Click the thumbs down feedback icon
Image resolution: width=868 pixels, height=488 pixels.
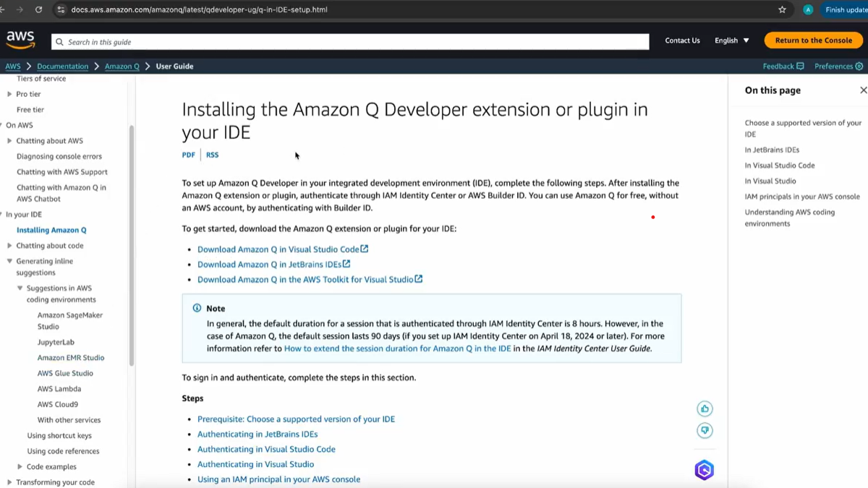(705, 431)
